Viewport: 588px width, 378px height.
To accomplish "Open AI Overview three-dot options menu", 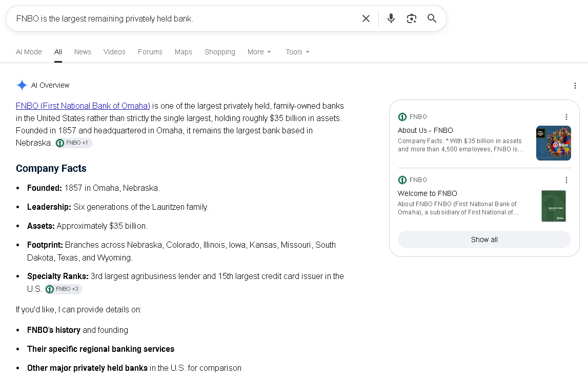I will pos(575,86).
